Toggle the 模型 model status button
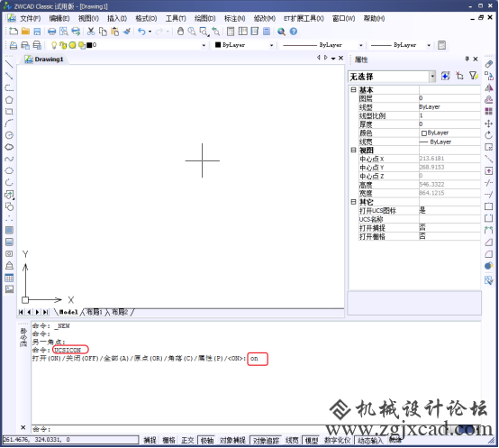 [x=312, y=440]
